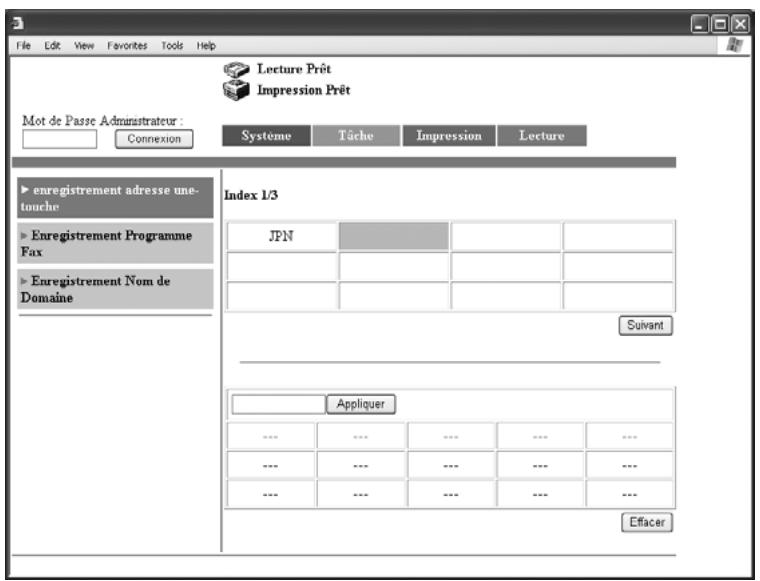Click the browser page icon in title bar
760x581 pixels.
17,23
